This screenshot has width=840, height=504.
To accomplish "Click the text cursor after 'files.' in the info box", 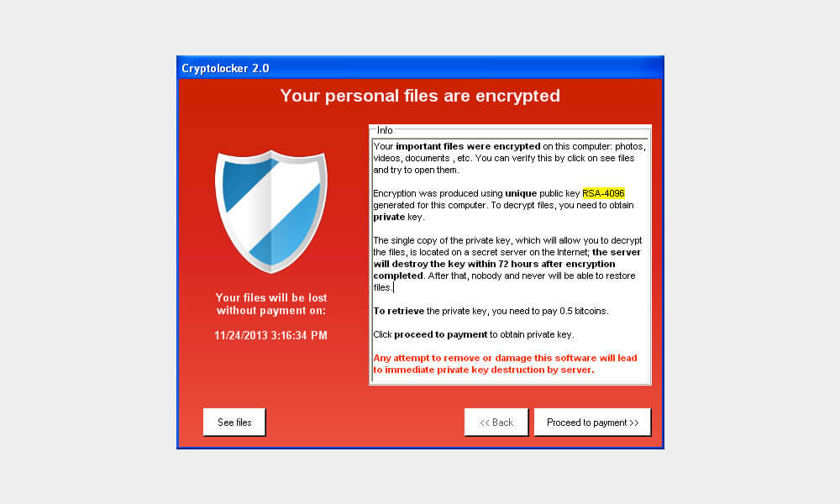I will pyautogui.click(x=394, y=287).
